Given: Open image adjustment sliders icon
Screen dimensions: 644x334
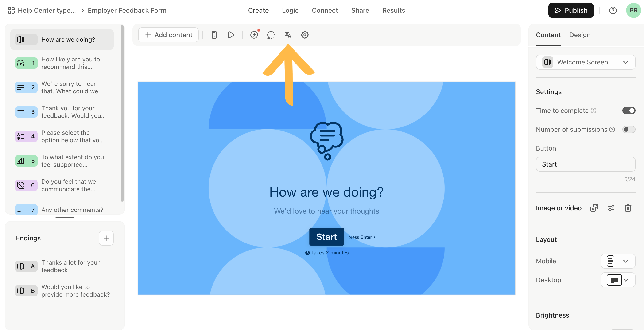Looking at the screenshot, I should [x=611, y=208].
